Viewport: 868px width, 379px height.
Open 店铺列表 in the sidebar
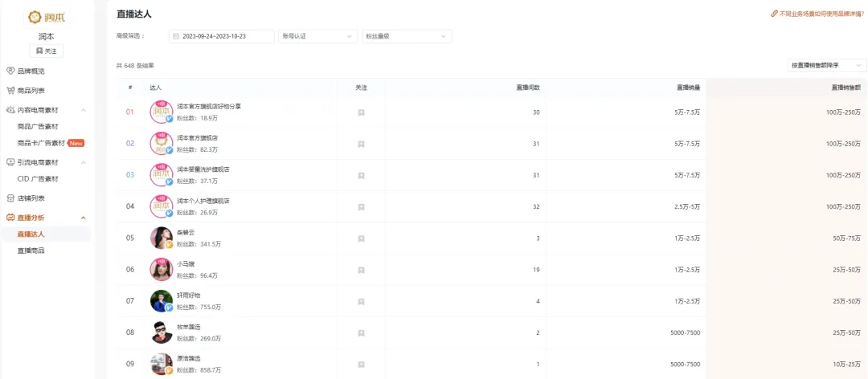click(31, 198)
